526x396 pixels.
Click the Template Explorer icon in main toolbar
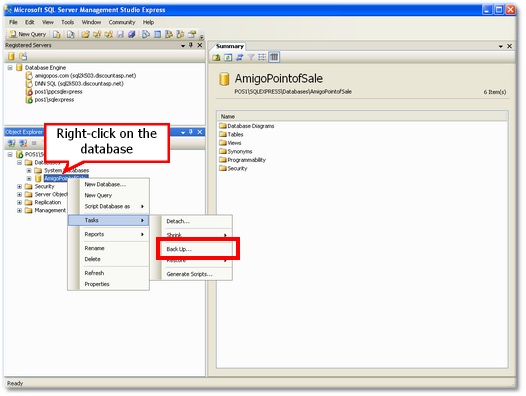[180, 34]
